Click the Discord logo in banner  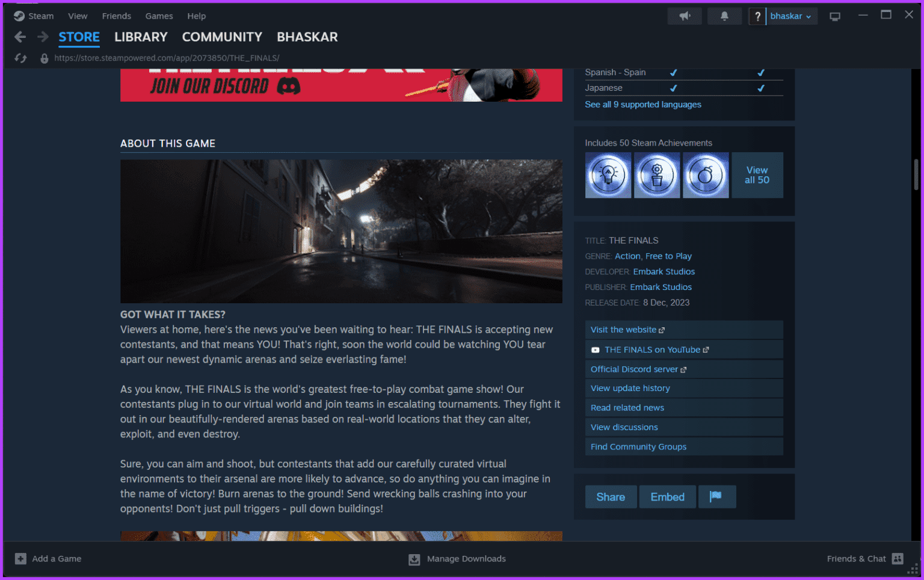289,87
